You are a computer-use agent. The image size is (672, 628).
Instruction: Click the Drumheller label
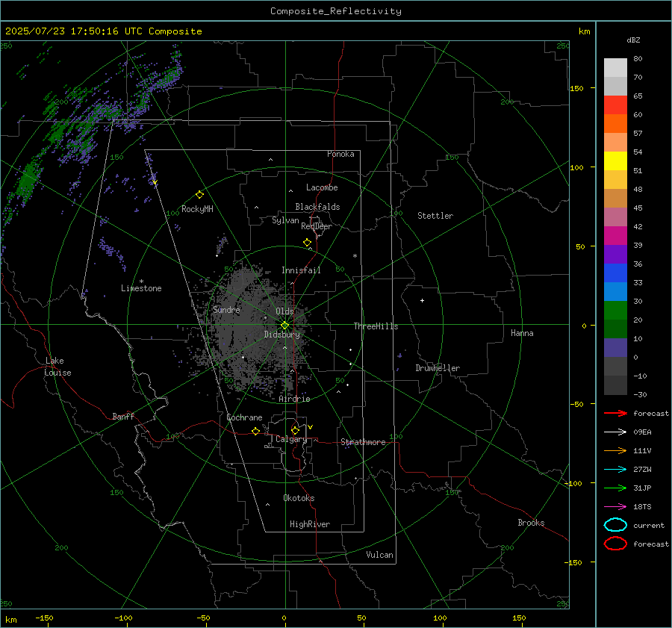coord(438,368)
